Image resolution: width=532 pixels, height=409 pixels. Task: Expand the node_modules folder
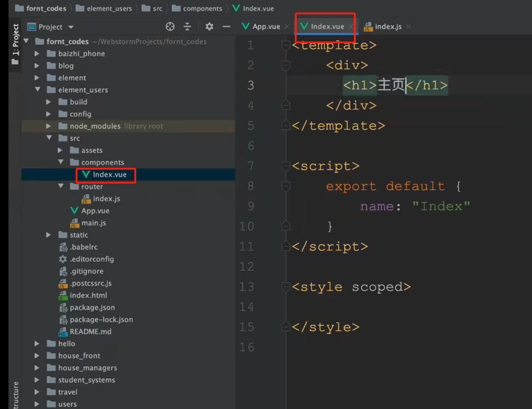(48, 126)
